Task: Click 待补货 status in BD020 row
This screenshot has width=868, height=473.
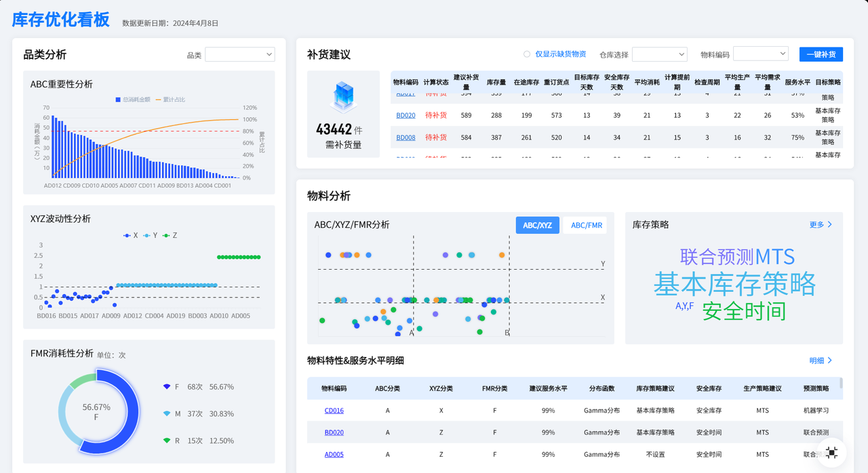Action: tap(436, 115)
